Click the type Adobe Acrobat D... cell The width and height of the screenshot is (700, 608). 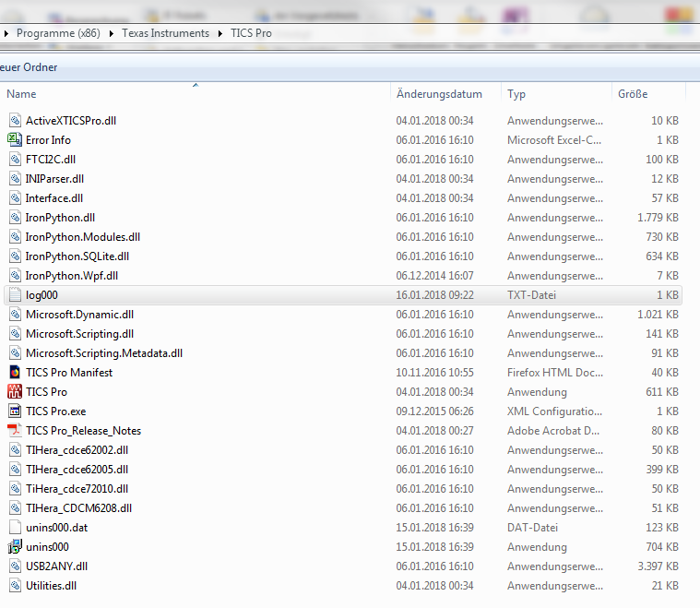[553, 431]
